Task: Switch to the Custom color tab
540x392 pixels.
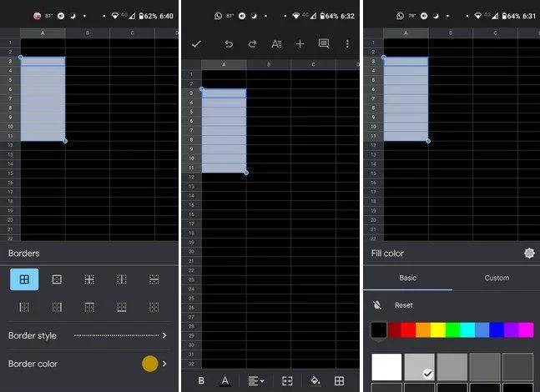Action: 497,278
